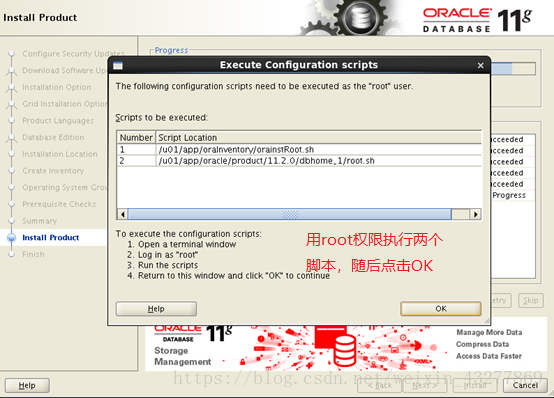Select Prerequisite Checks step in sidebar
The height and width of the screenshot is (398, 554).
pyautogui.click(x=59, y=204)
